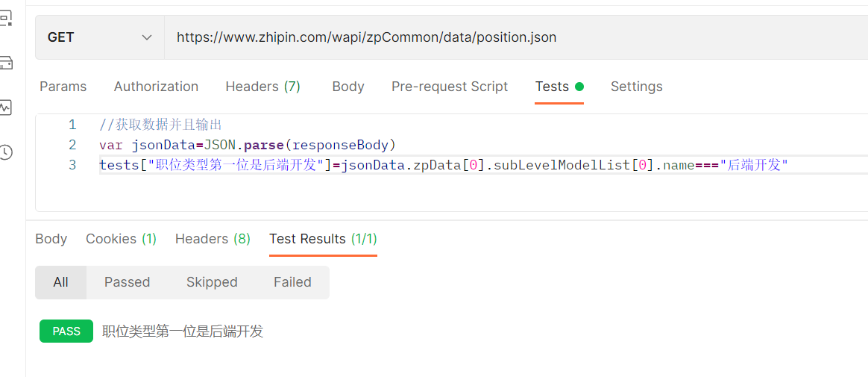Select the Tests tab
Viewport: 868px width, 377px height.
pyautogui.click(x=552, y=87)
